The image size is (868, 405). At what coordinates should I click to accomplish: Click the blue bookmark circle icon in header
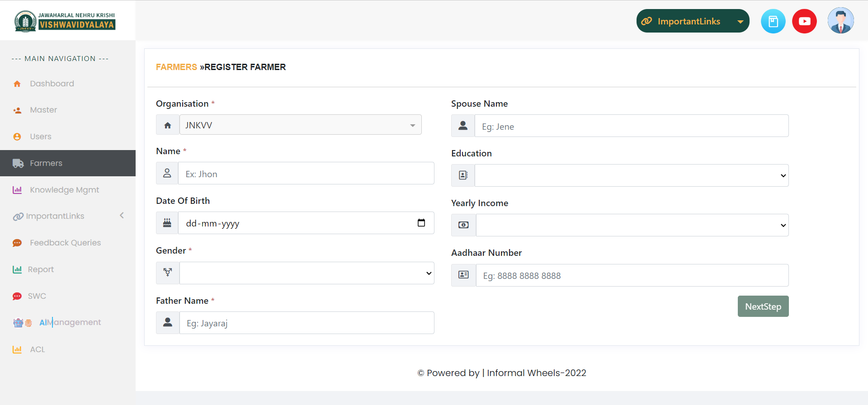pyautogui.click(x=773, y=21)
